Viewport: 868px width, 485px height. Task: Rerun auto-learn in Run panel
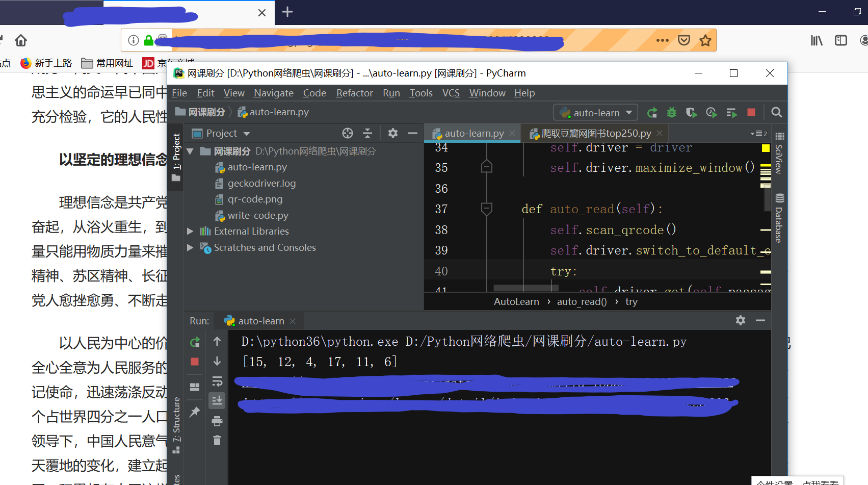[195, 342]
